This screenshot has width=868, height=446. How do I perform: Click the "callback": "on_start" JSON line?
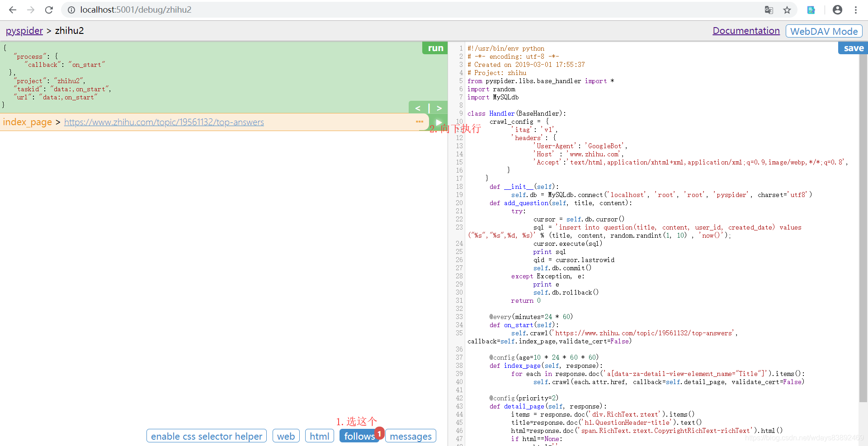pyautogui.click(x=64, y=65)
